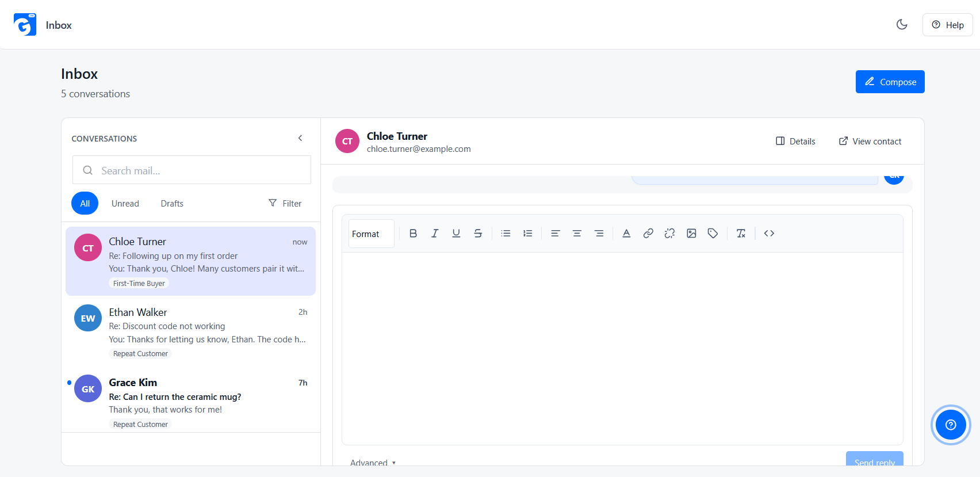
Task: Underline text using the toolbar icon
Action: coord(456,233)
